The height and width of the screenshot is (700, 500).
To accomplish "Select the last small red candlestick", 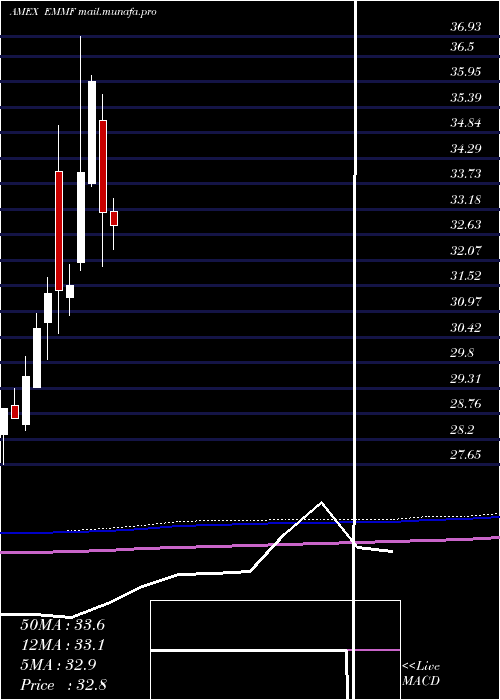I will 114,219.
